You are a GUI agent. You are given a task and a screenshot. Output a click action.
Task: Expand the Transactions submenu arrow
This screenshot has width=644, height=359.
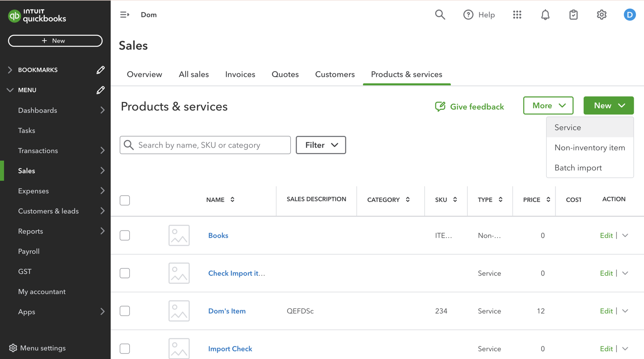102,150
